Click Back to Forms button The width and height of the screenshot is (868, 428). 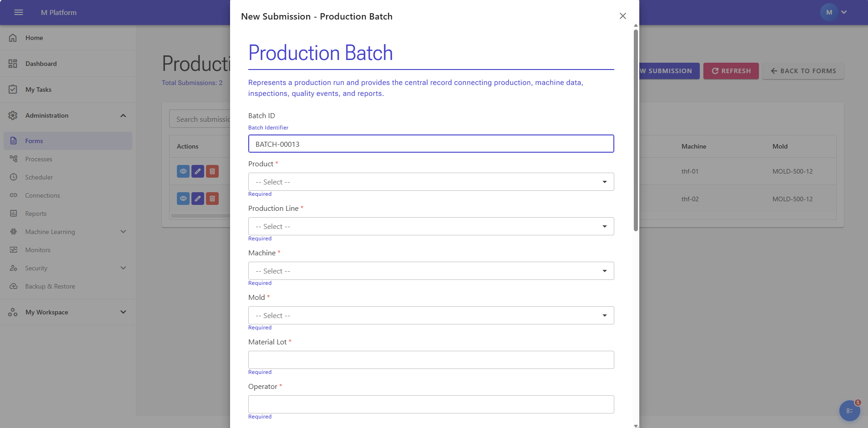pyautogui.click(x=803, y=71)
